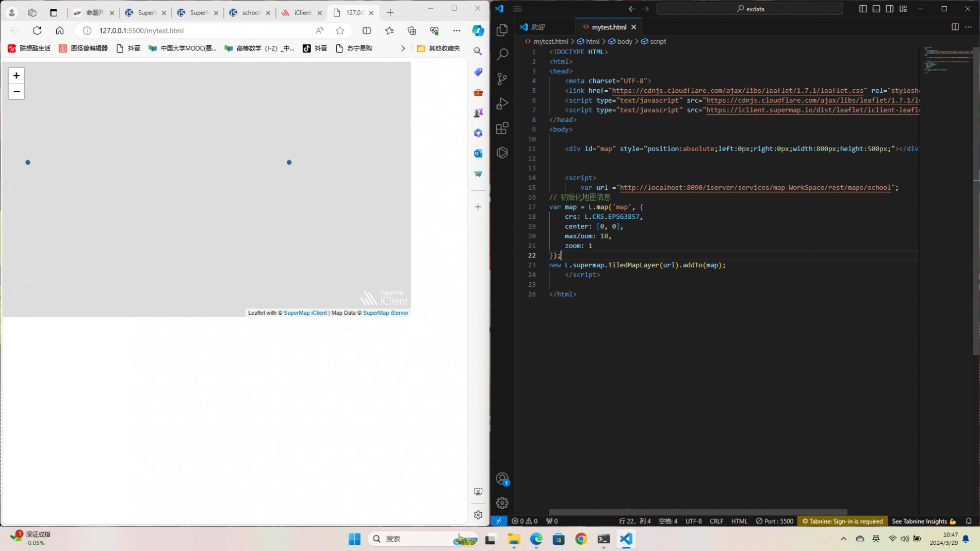980x551 pixels.
Task: Open the 联想酷生活 bookmark
Action: pos(29,48)
